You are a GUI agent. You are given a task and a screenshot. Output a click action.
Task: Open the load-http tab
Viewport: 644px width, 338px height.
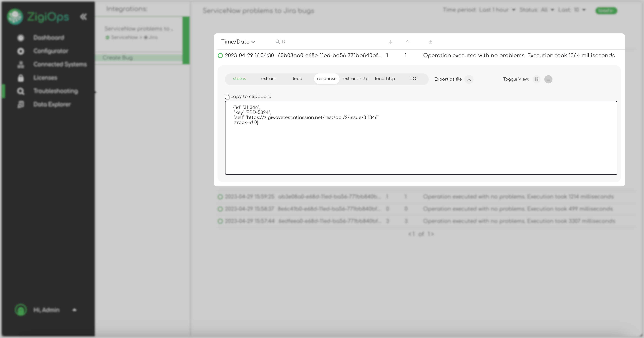(x=385, y=79)
